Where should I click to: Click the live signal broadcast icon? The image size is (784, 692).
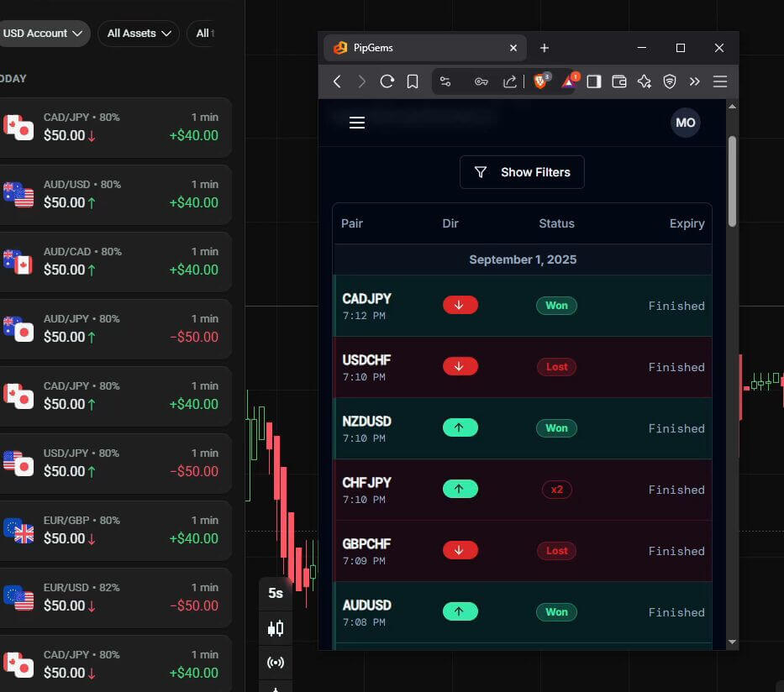coord(276,663)
